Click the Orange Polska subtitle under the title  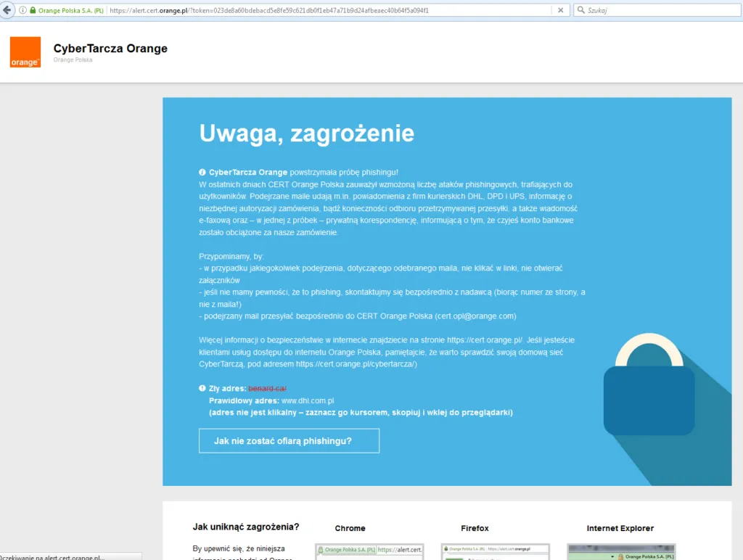point(73,59)
